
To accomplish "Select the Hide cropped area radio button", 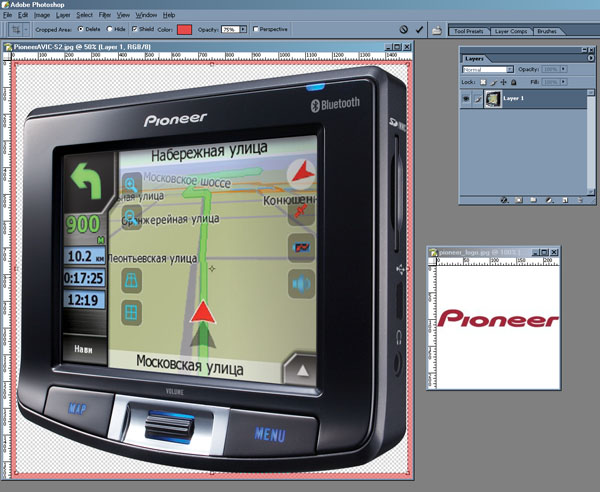I will pyautogui.click(x=109, y=29).
